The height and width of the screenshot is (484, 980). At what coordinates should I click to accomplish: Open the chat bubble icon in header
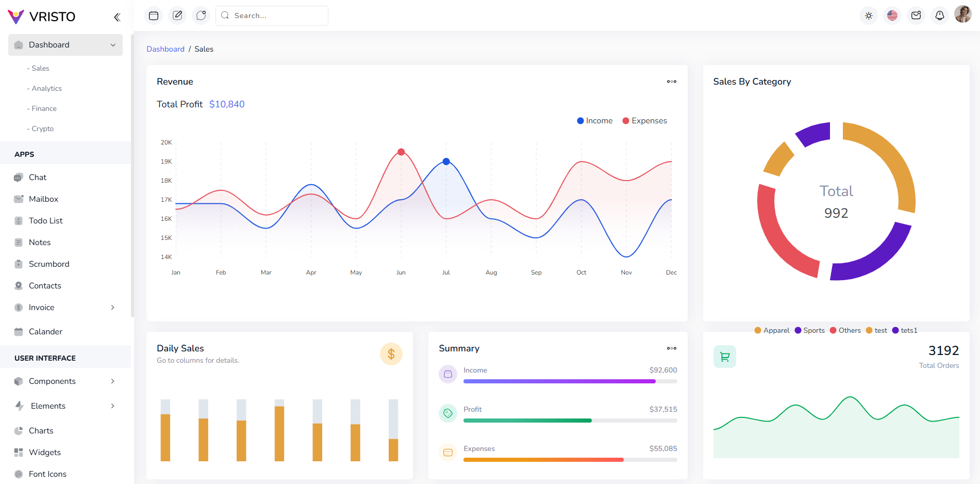coord(201,15)
